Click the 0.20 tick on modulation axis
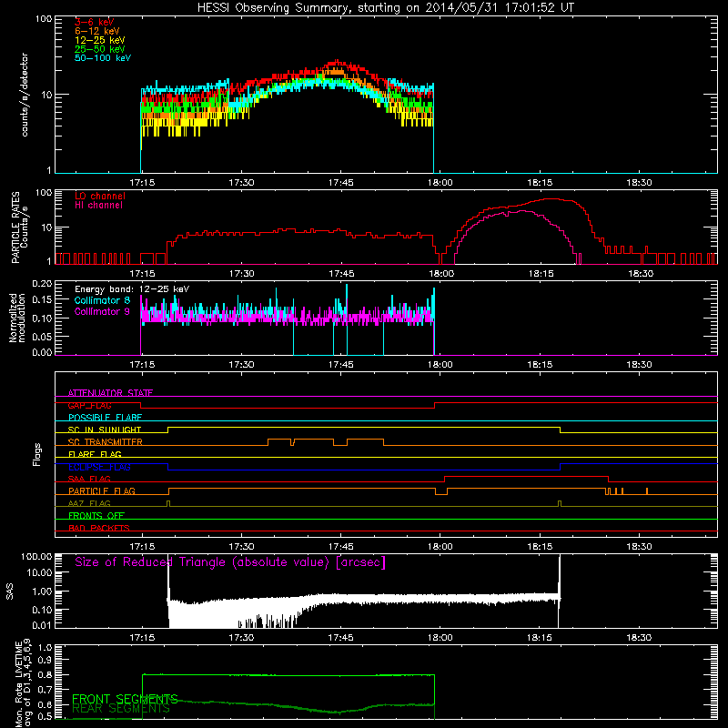The image size is (728, 728). (x=42, y=284)
